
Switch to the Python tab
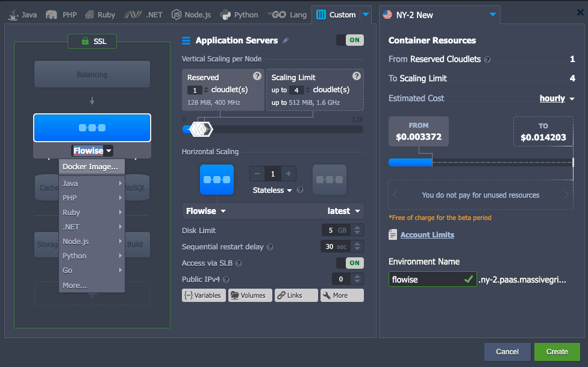[239, 15]
